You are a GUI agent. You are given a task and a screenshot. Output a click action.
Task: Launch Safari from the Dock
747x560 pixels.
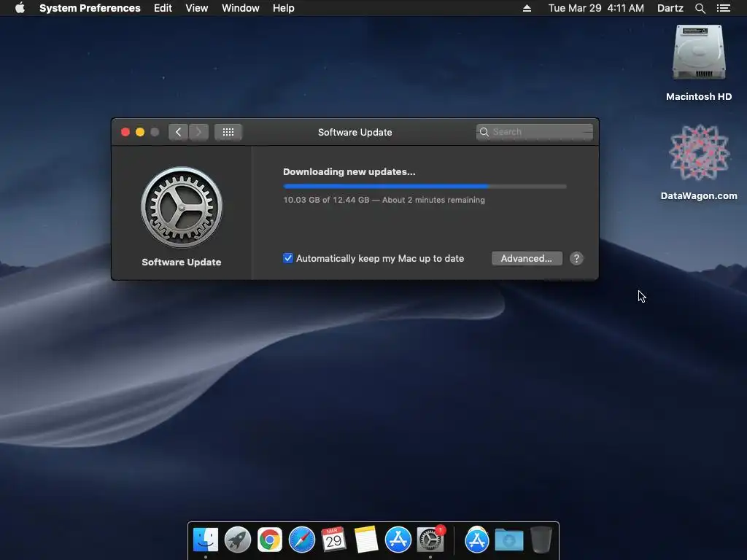click(302, 540)
